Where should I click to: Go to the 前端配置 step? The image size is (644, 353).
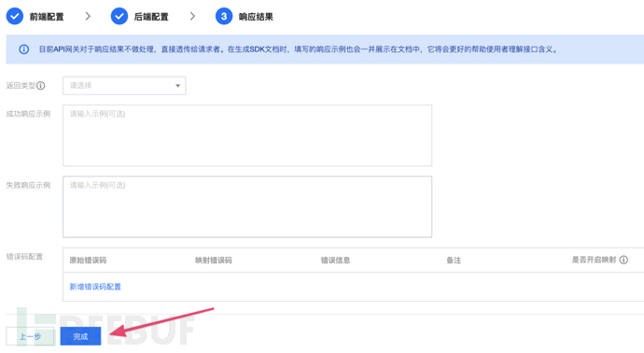point(47,17)
